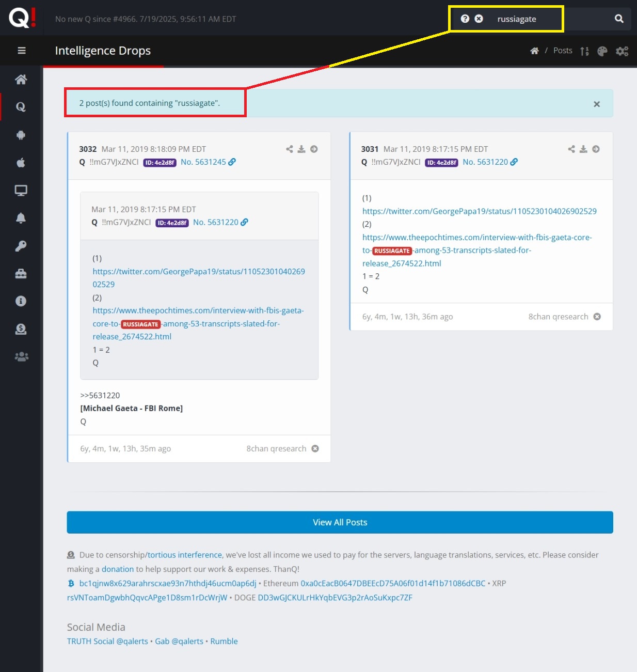The image size is (637, 672).
Task: Go to sidebar Home icon
Action: (21, 80)
